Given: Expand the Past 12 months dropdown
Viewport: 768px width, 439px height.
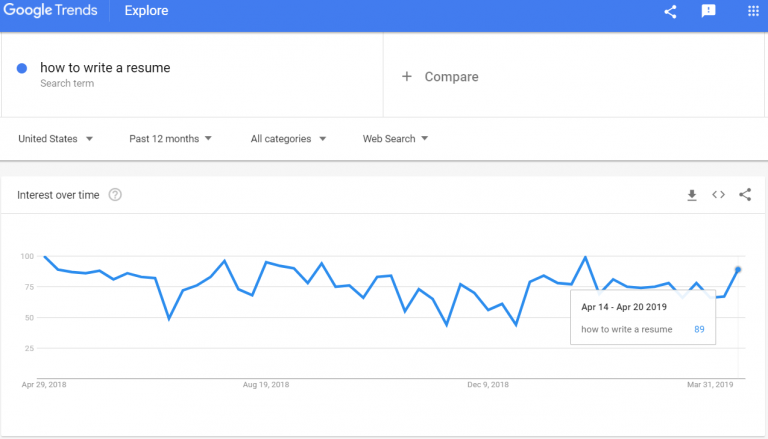Looking at the screenshot, I should coord(170,139).
